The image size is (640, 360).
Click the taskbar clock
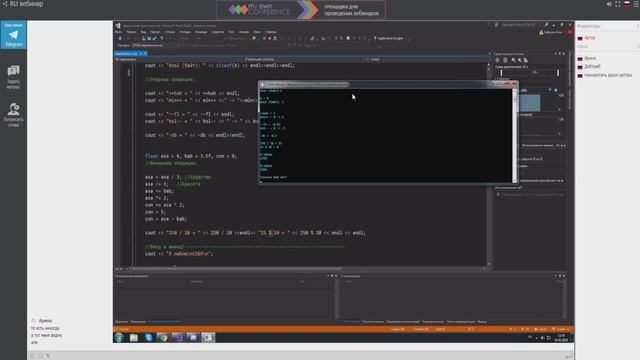(x=561, y=338)
